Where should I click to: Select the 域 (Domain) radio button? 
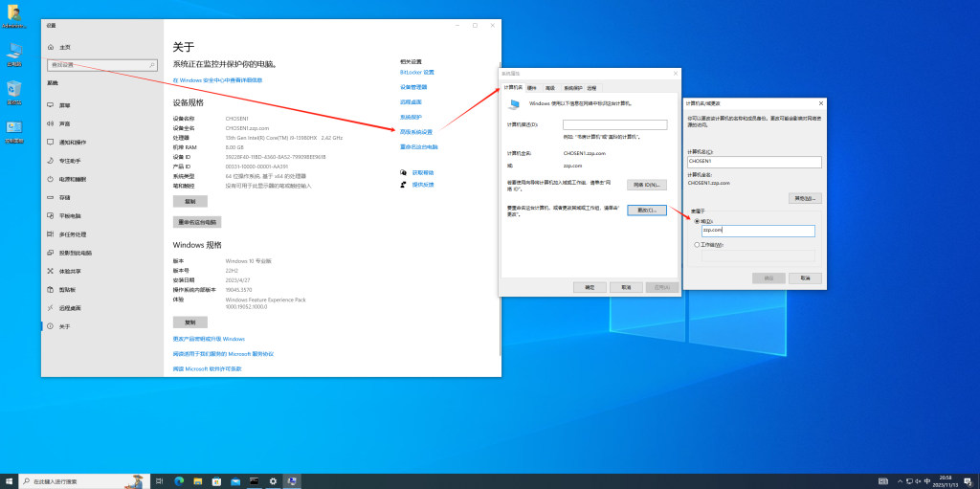[x=697, y=221]
